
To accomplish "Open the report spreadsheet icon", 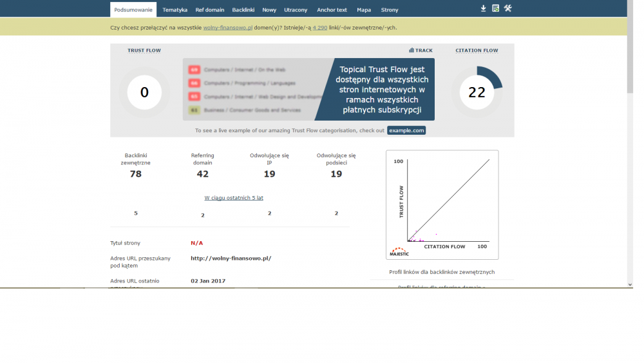I will (495, 8).
